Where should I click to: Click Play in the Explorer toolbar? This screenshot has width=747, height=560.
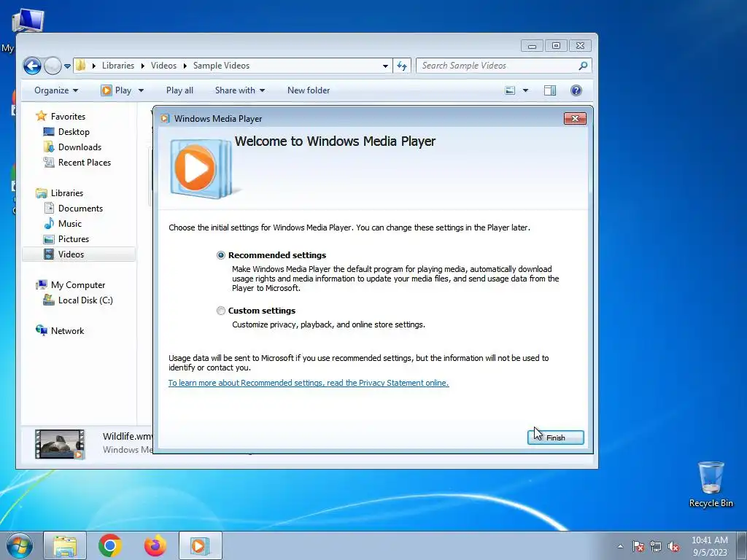[x=116, y=90]
